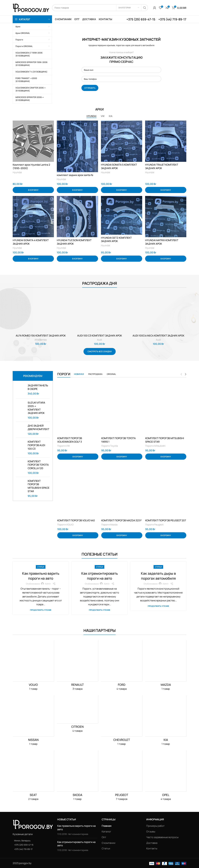This screenshot has height=868, width=199.
Task: Switch to the KIA tab under Арки
Action: [x=110, y=116]
